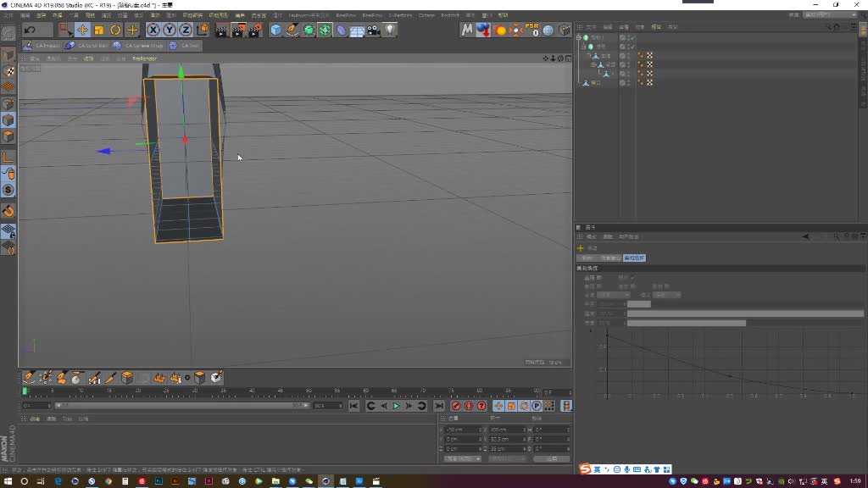Add a Camera from the top toolbar
Viewport: 868px width, 488px height.
coord(371,30)
